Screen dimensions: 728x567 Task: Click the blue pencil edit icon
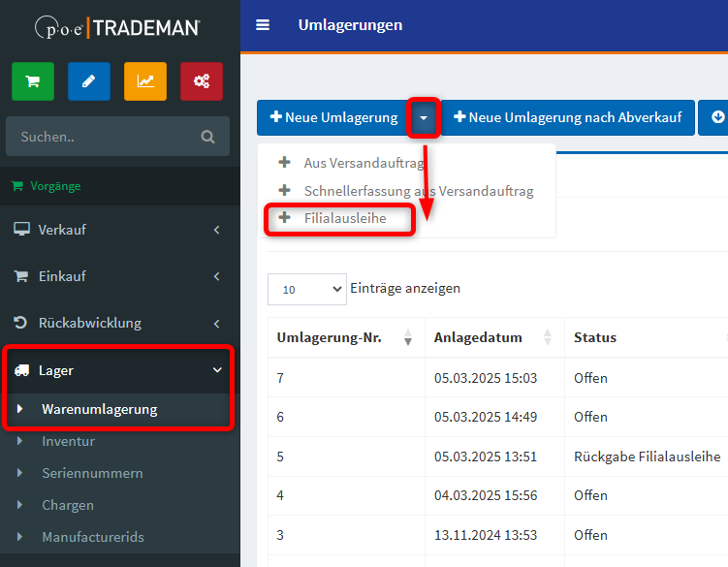[89, 81]
